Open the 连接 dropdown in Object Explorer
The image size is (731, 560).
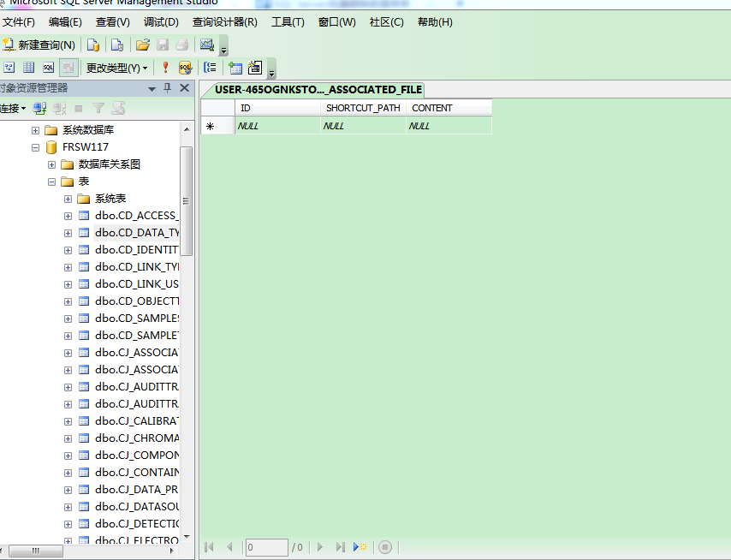coord(13,109)
